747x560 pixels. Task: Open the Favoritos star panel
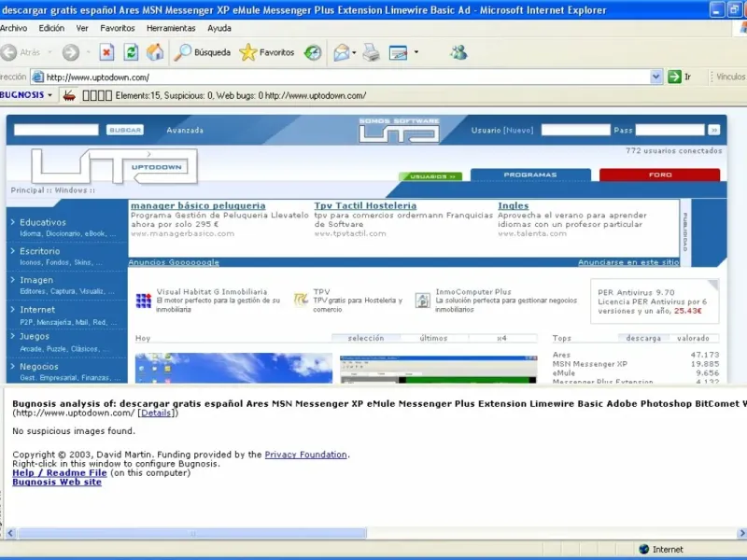point(267,52)
